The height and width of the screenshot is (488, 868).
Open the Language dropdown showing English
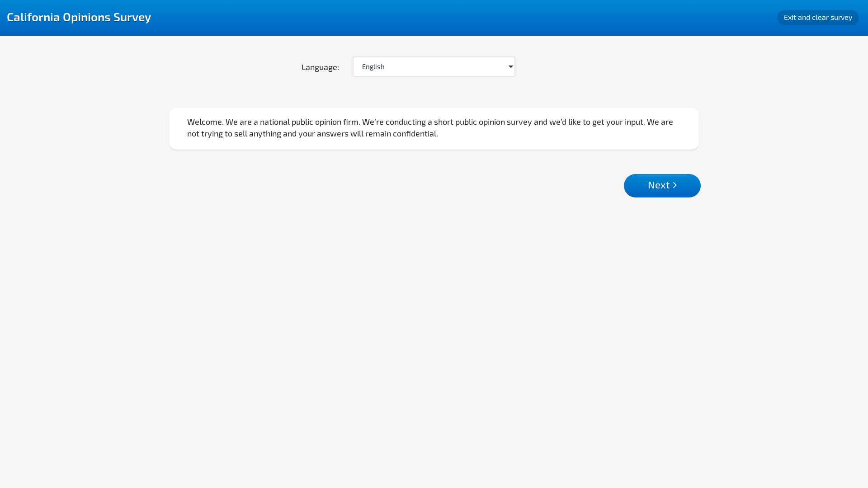pyautogui.click(x=434, y=67)
